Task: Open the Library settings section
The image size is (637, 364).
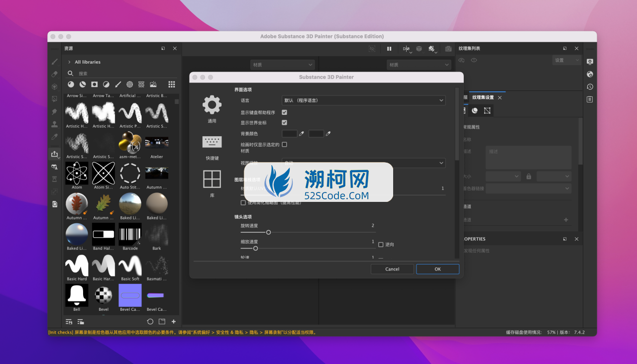Action: (x=212, y=183)
